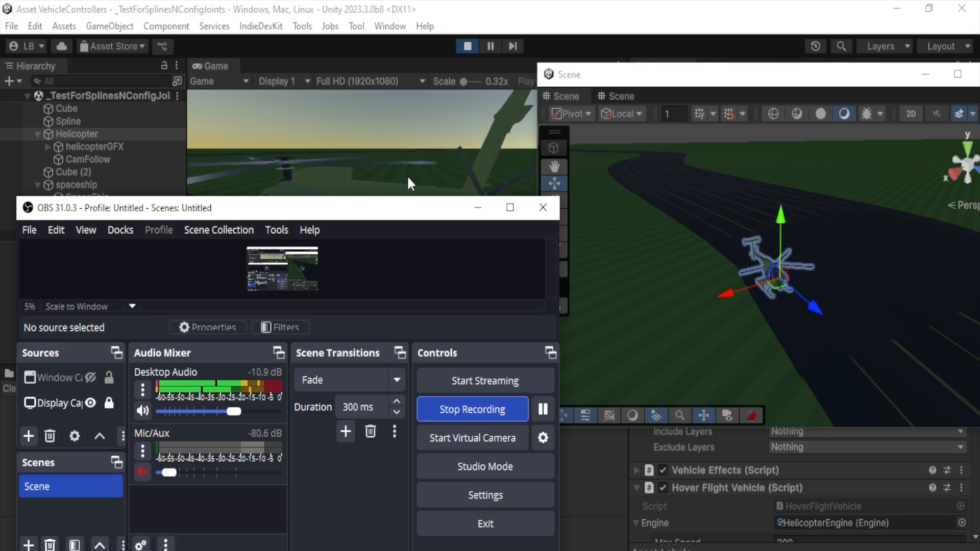Step one frame forward in Unity
Viewport: 980px width, 551px height.
click(x=513, y=46)
